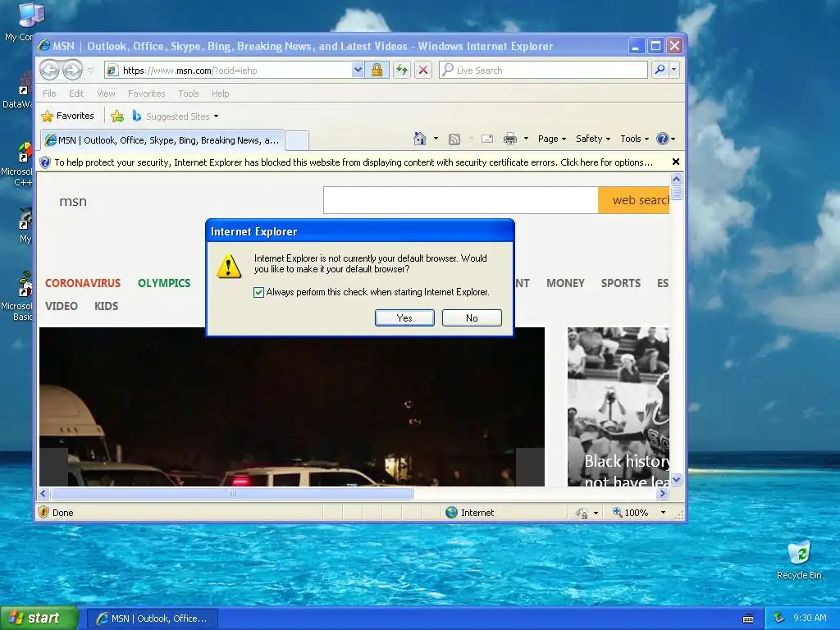
Task: Click the vertical scrollbar down arrow
Action: (x=676, y=479)
